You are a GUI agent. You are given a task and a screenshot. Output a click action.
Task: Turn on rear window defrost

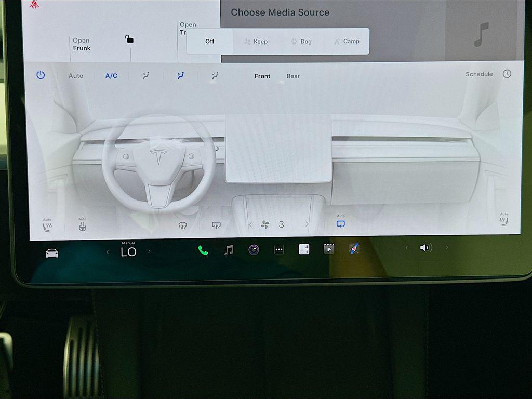pyautogui.click(x=217, y=225)
